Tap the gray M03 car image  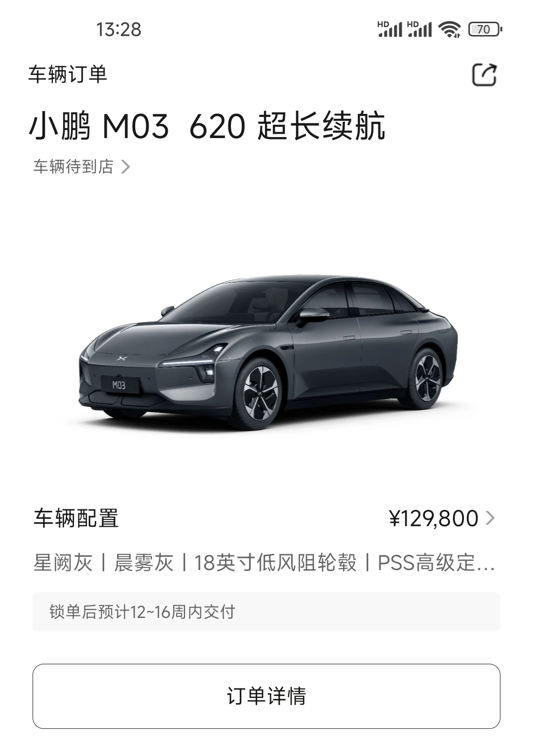[268, 352]
